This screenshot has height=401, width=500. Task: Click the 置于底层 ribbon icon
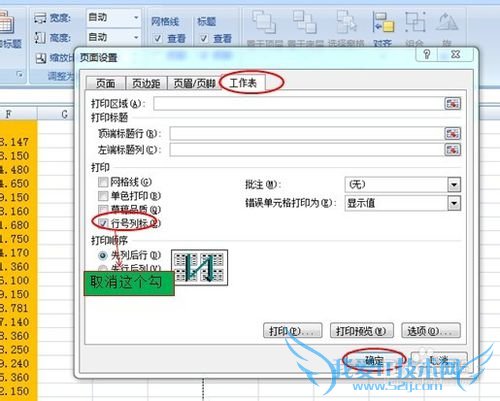pos(305,22)
